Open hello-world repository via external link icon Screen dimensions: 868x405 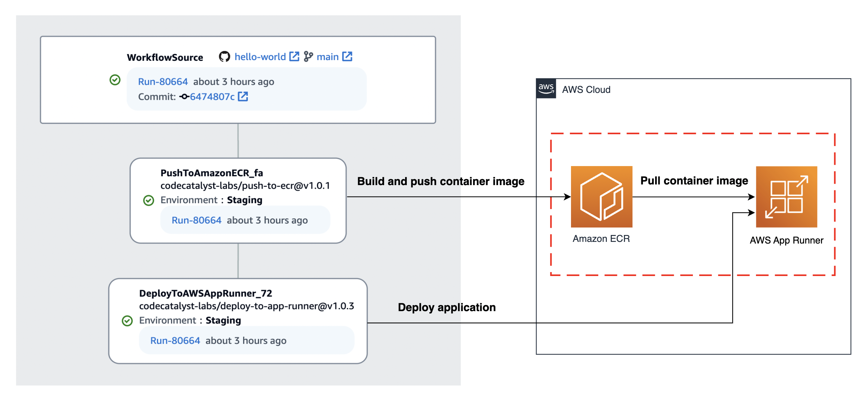tap(294, 56)
